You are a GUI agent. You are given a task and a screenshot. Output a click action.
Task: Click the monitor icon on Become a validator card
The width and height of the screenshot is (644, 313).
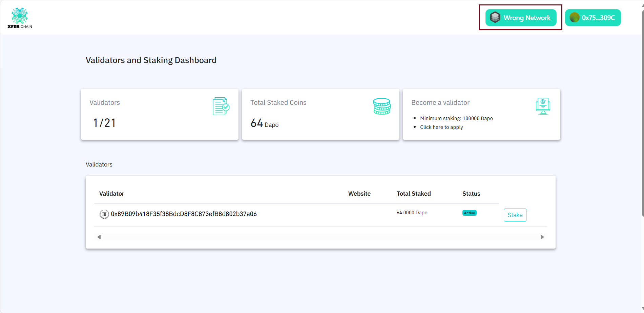point(542,106)
